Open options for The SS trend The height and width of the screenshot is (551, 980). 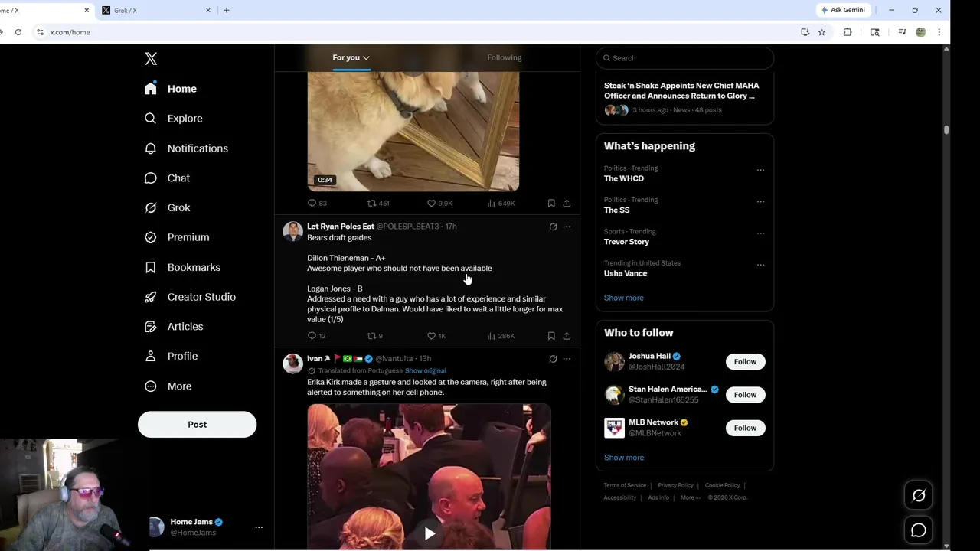point(760,202)
